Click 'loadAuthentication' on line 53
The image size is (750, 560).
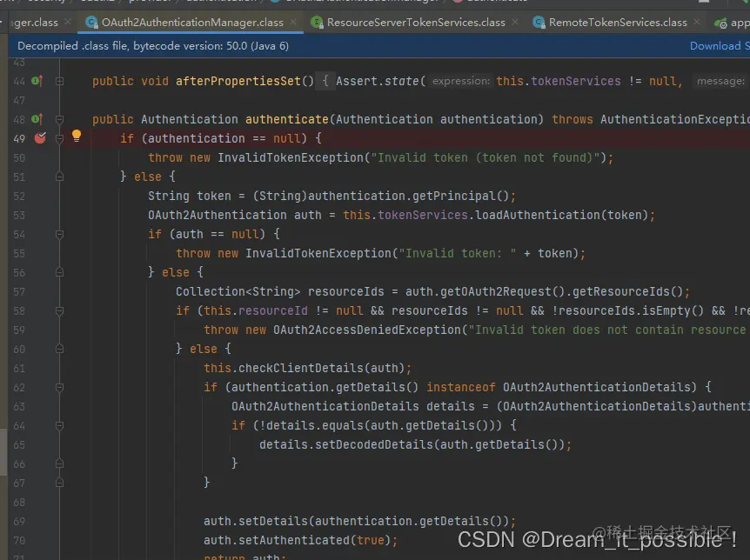538,215
